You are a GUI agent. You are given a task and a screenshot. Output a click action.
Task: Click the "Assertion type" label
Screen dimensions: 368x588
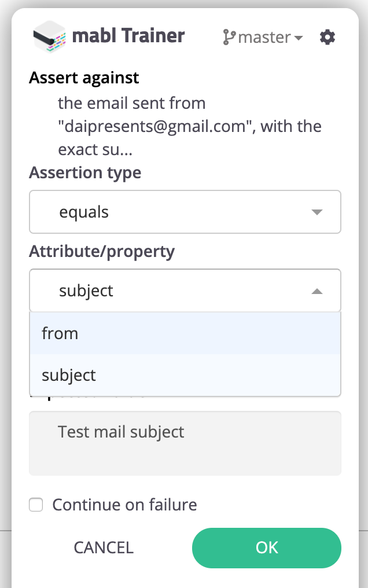tap(85, 172)
